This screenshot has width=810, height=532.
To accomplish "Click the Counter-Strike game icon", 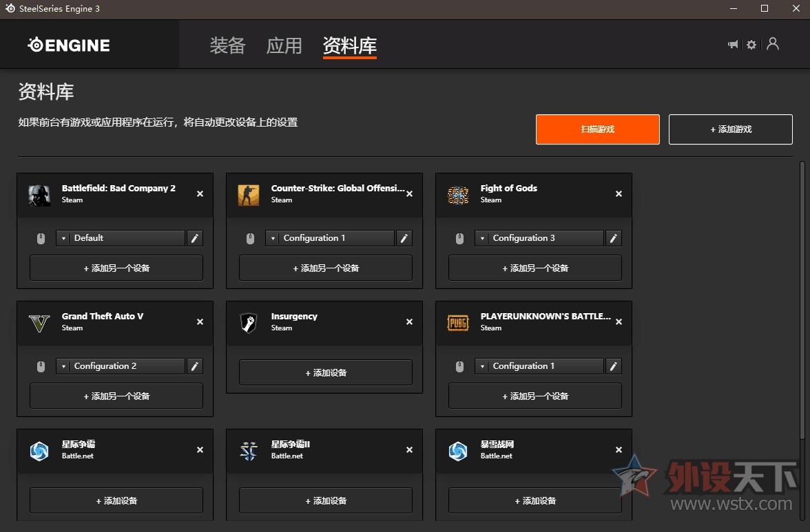I will tap(249, 195).
